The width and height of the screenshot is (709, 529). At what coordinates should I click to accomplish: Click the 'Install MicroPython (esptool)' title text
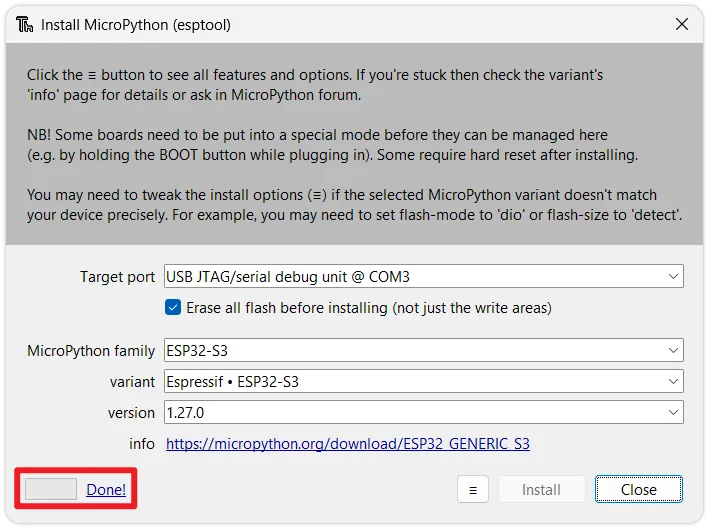click(x=136, y=24)
